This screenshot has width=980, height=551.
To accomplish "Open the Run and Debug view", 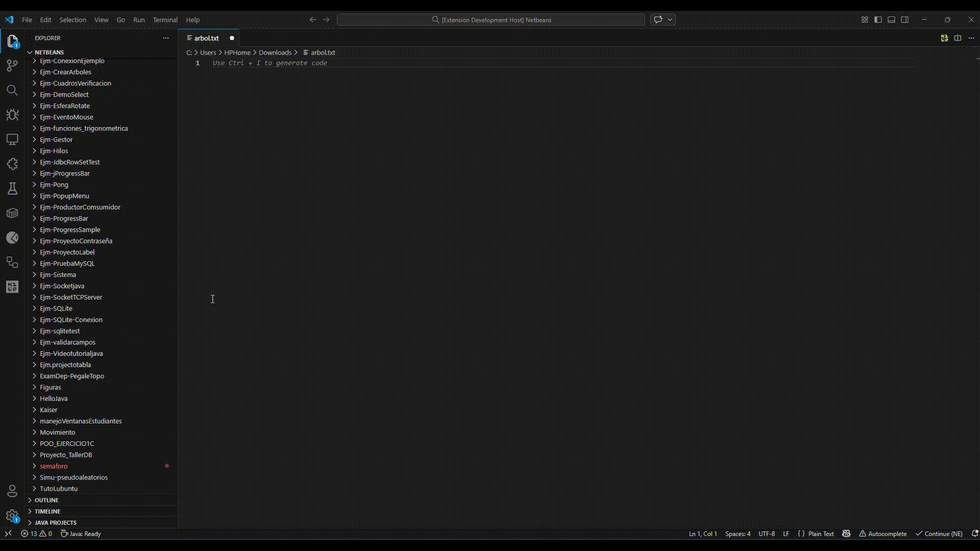I will [x=12, y=115].
